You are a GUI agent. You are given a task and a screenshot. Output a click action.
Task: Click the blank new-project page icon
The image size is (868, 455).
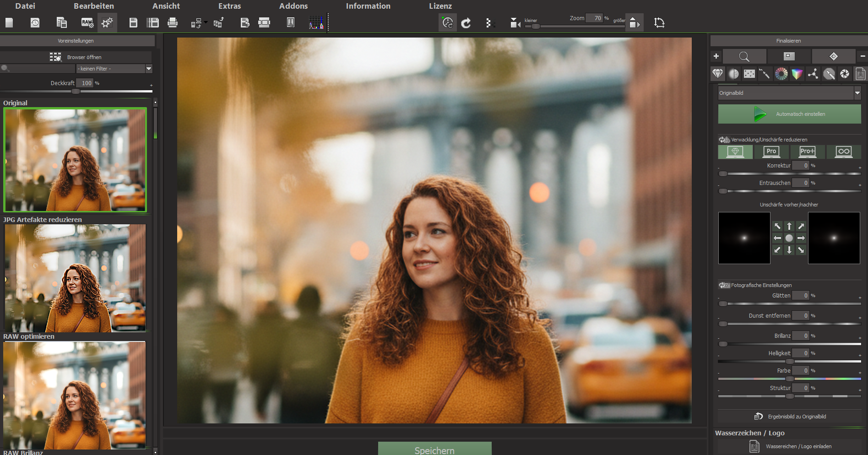[x=9, y=22]
